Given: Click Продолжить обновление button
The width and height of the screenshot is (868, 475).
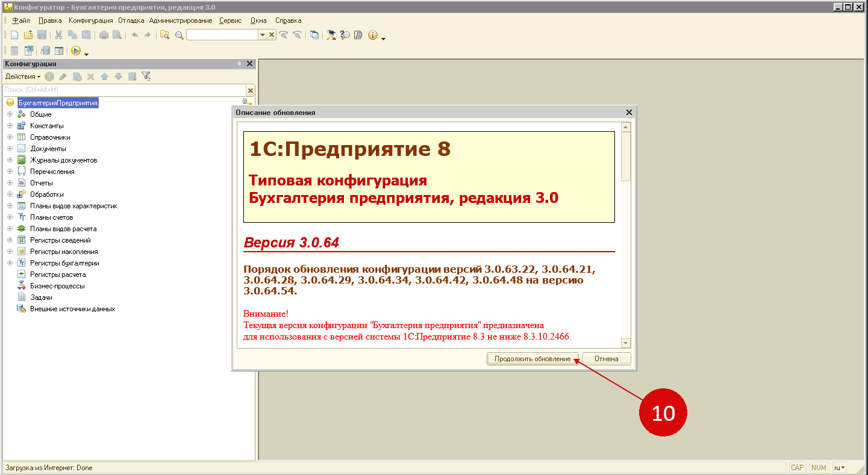Looking at the screenshot, I should coord(532,359).
